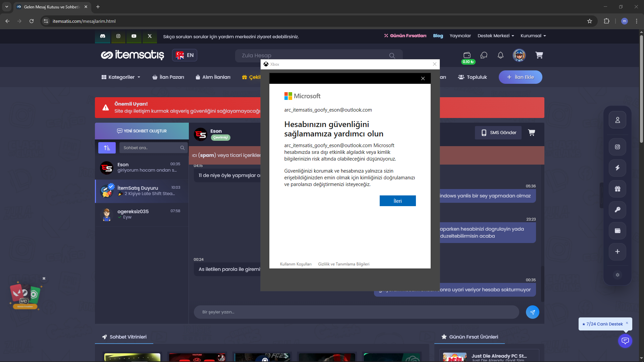Viewport: 644px width, 362px height.
Task: Send the message with paper plane button
Action: click(x=533, y=312)
